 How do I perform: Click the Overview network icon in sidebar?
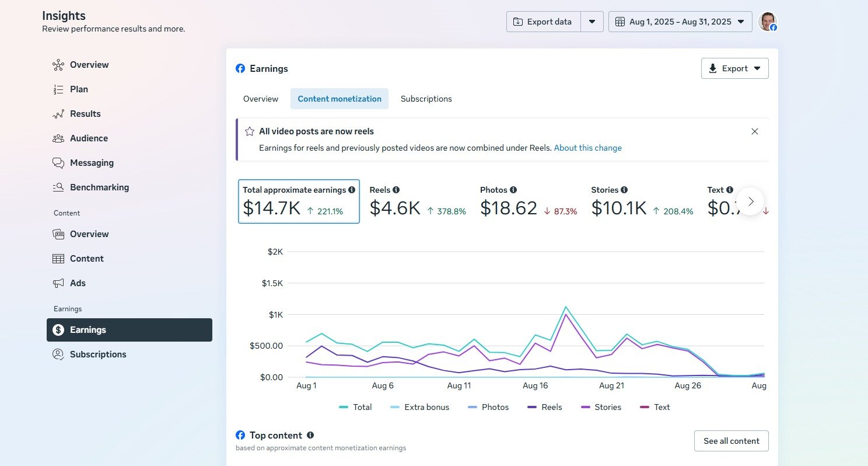[58, 65]
